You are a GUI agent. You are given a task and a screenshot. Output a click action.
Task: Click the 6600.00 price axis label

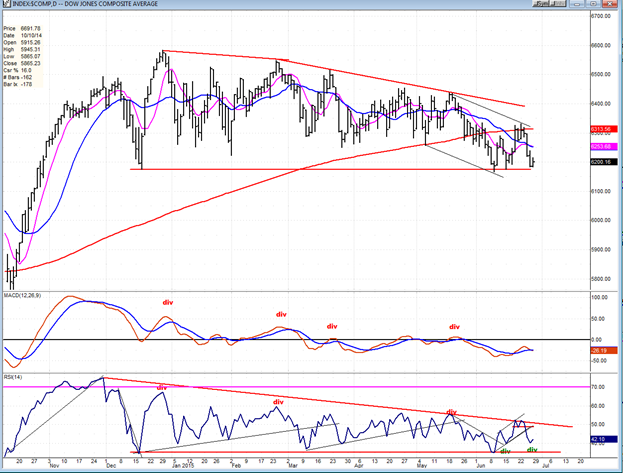[601, 45]
